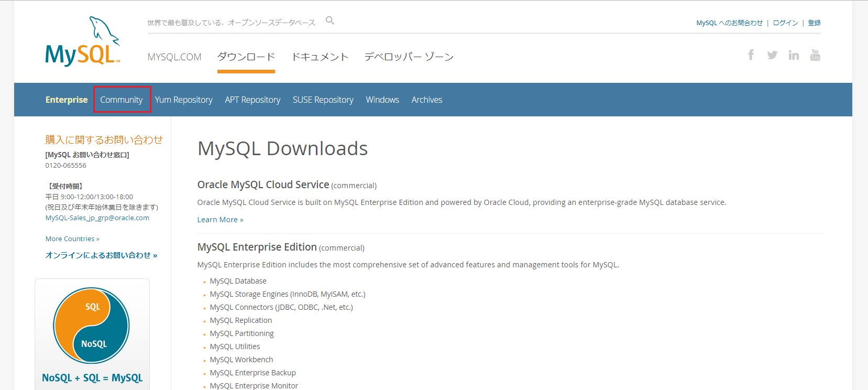Click the ログイン link
The image size is (868, 390).
point(785,23)
